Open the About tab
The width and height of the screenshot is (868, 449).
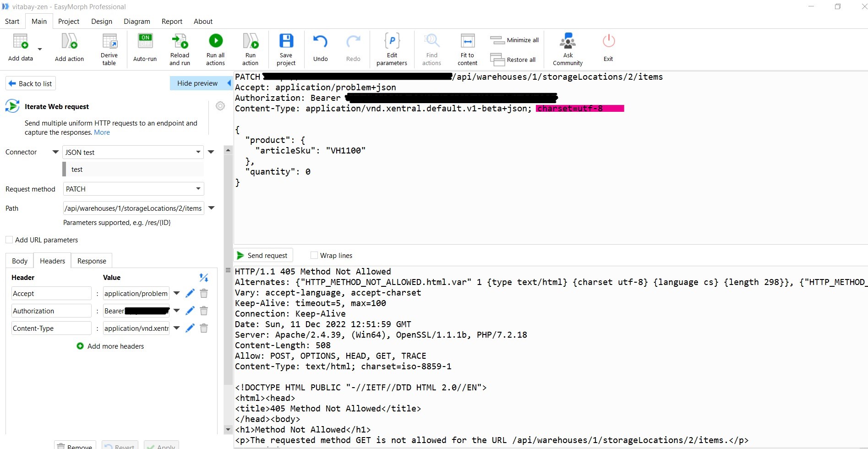click(x=203, y=22)
